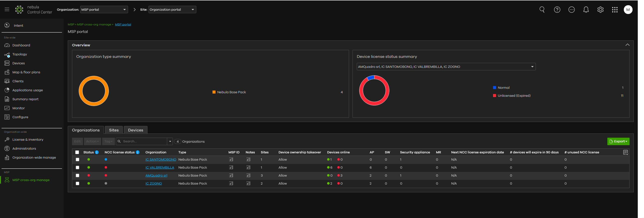Click the Monitor sidebar icon
The width and height of the screenshot is (644, 218).
(7, 108)
